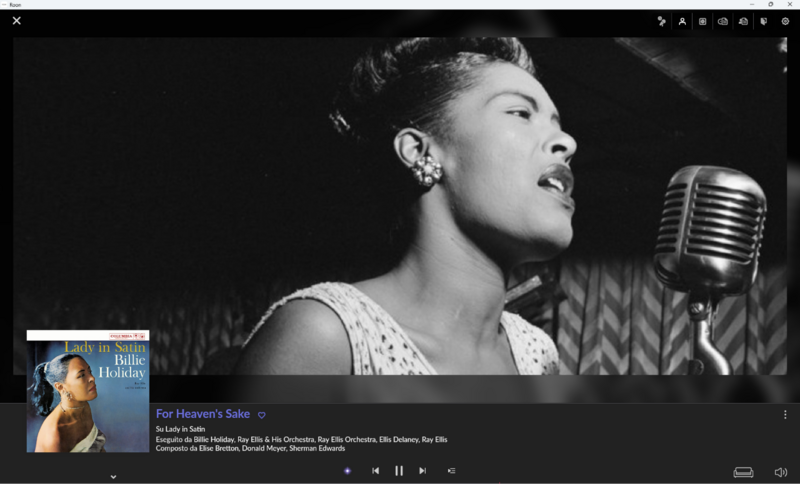Open the volume speaker control
This screenshot has width=800, height=484.
pos(781,472)
